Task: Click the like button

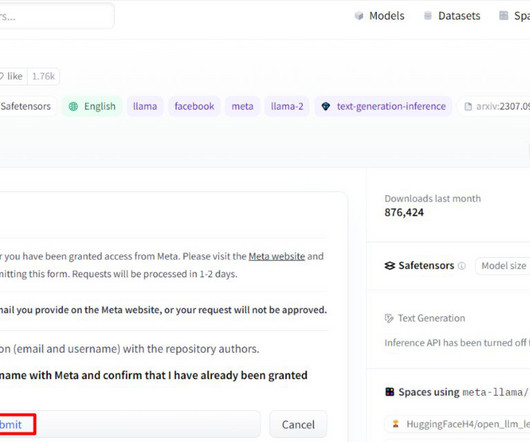Action: [x=13, y=76]
